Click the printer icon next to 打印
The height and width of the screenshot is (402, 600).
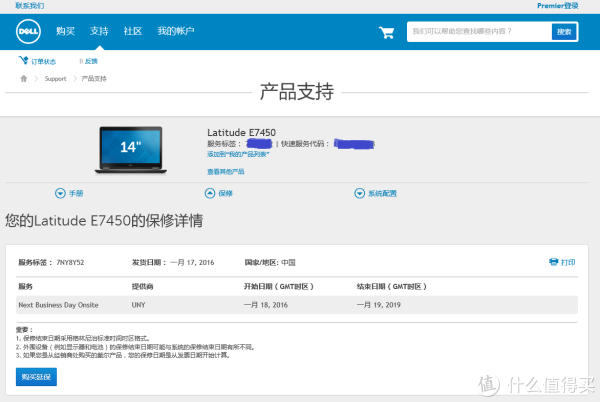point(553,262)
